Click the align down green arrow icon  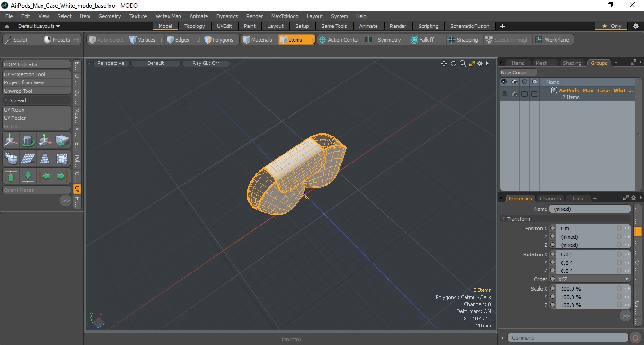(28, 176)
